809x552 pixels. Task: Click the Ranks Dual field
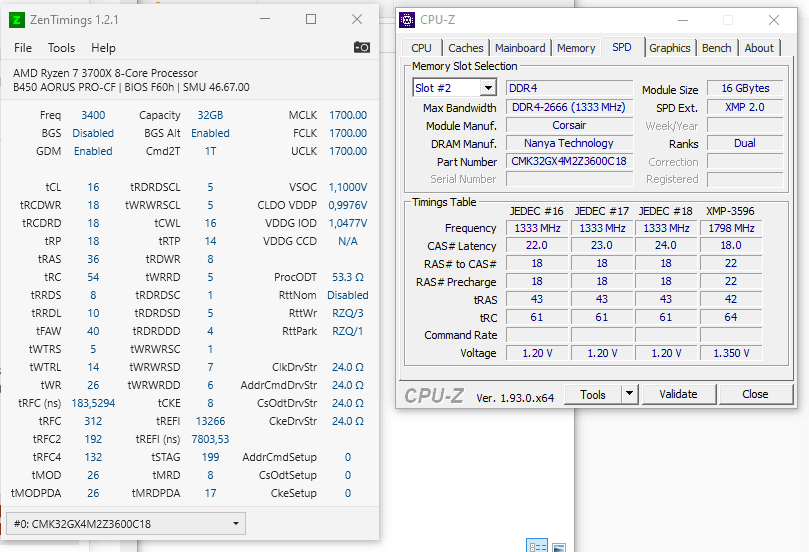745,143
